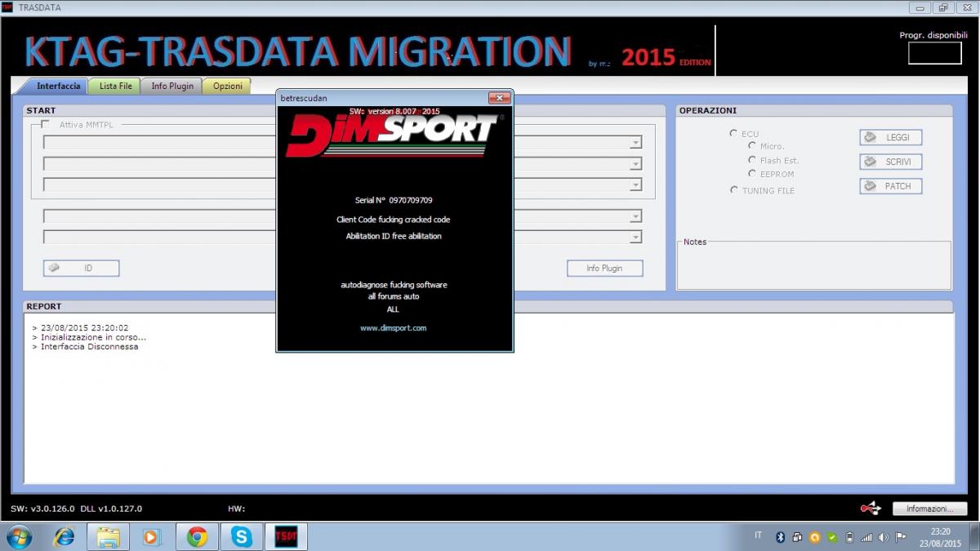Click the Bluetooth tray icon
980x551 pixels.
780,537
